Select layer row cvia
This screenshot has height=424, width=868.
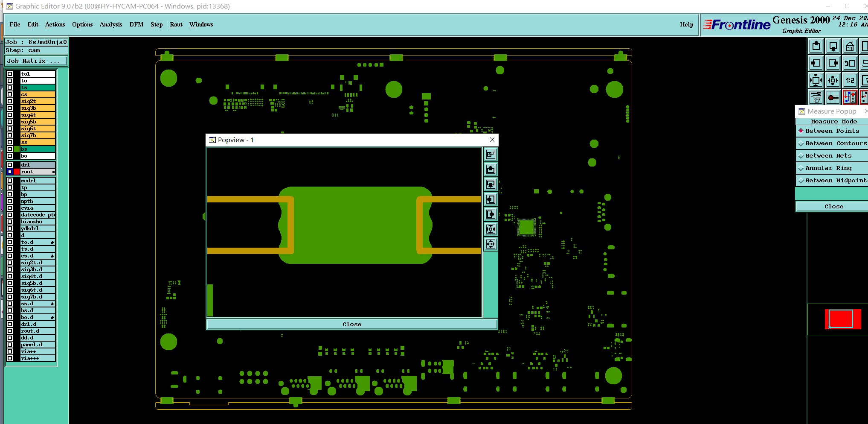click(x=38, y=208)
